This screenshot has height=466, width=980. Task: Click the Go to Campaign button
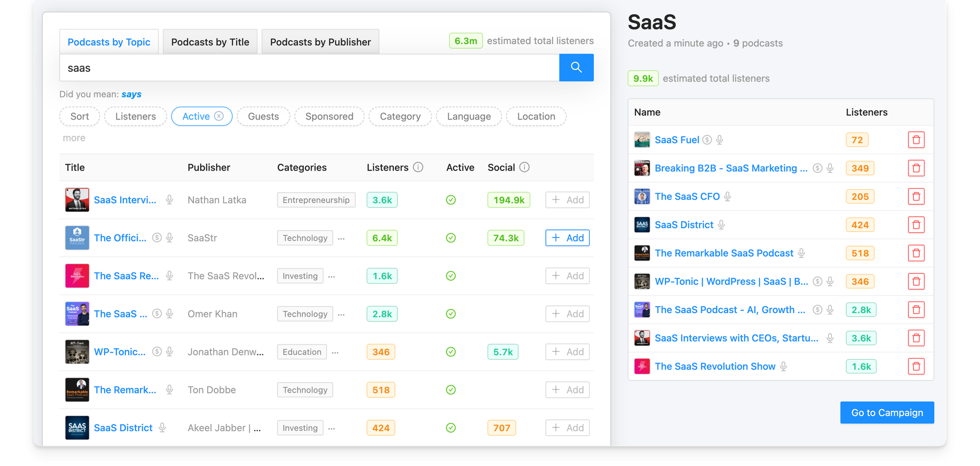[887, 413]
